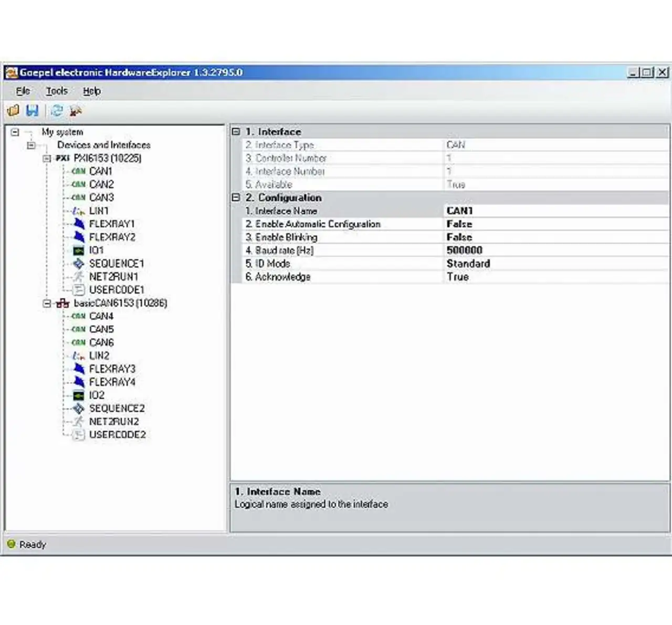672x625 pixels.
Task: Select the FLEXRAY4 tree item
Action: [112, 382]
